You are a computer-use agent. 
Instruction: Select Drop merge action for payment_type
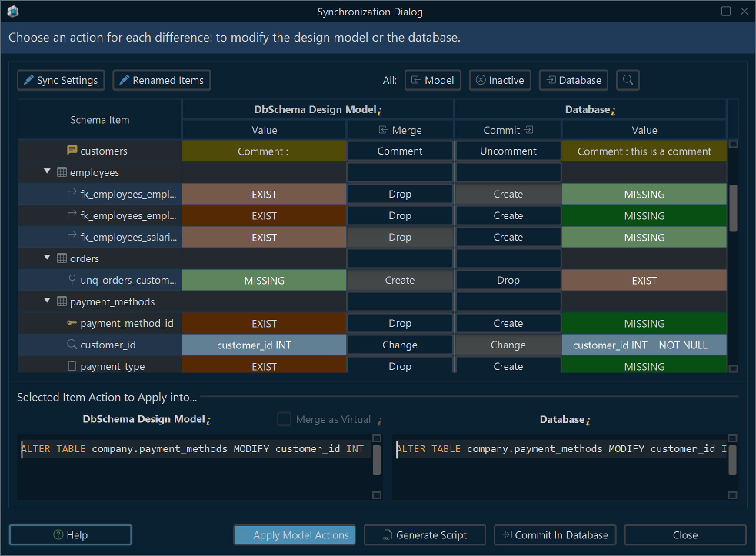tap(400, 365)
